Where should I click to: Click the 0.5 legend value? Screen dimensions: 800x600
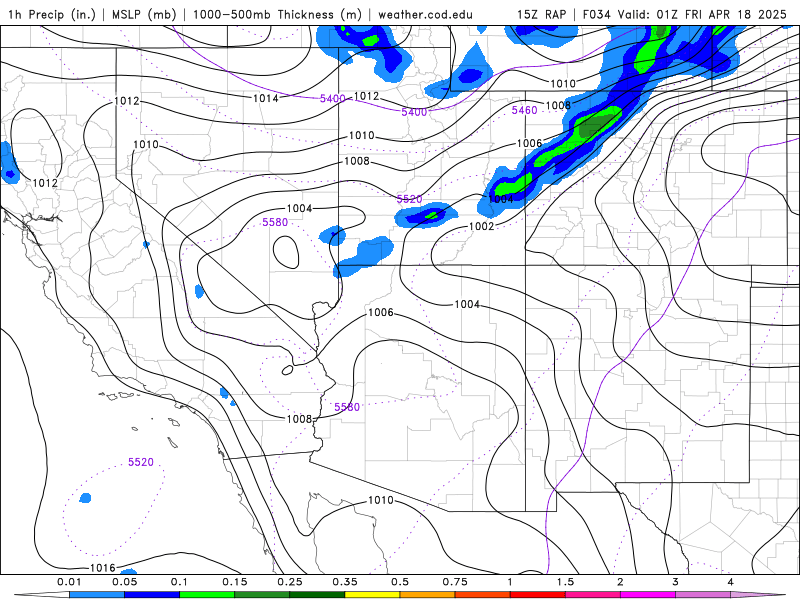coord(400,582)
